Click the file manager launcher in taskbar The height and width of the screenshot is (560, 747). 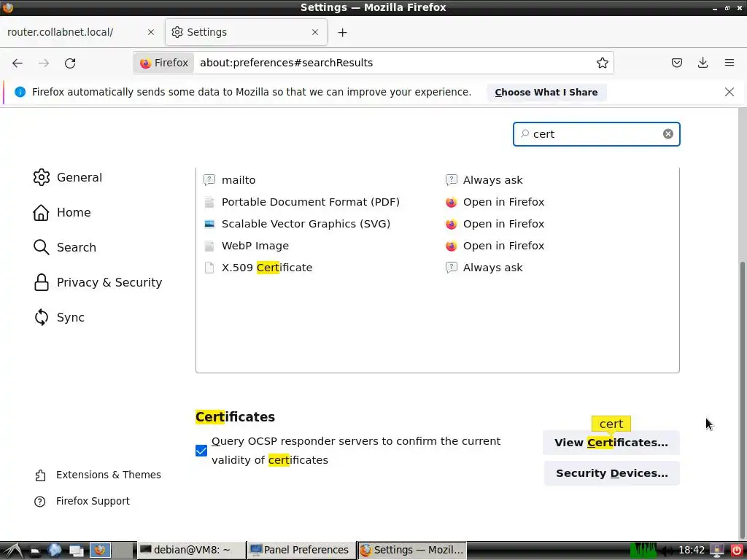coord(34,551)
